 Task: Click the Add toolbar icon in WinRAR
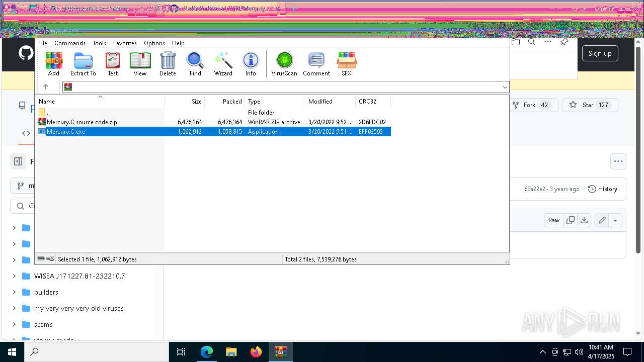[54, 64]
